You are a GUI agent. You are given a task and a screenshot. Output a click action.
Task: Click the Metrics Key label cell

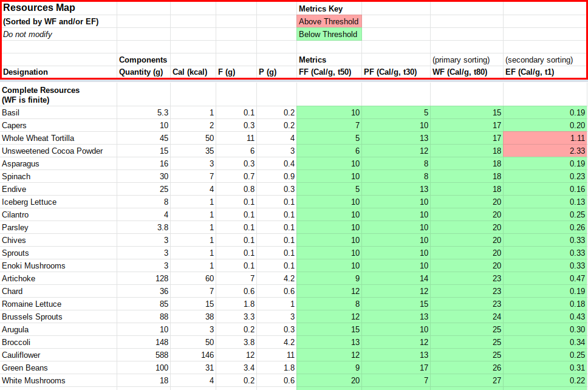coord(321,9)
